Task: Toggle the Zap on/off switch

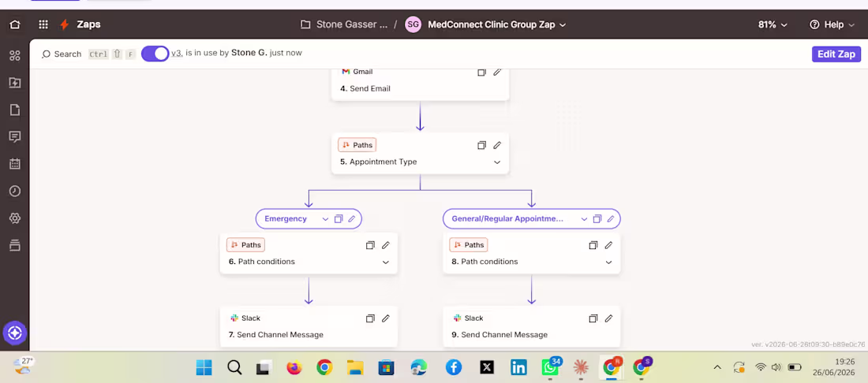Action: (155, 54)
